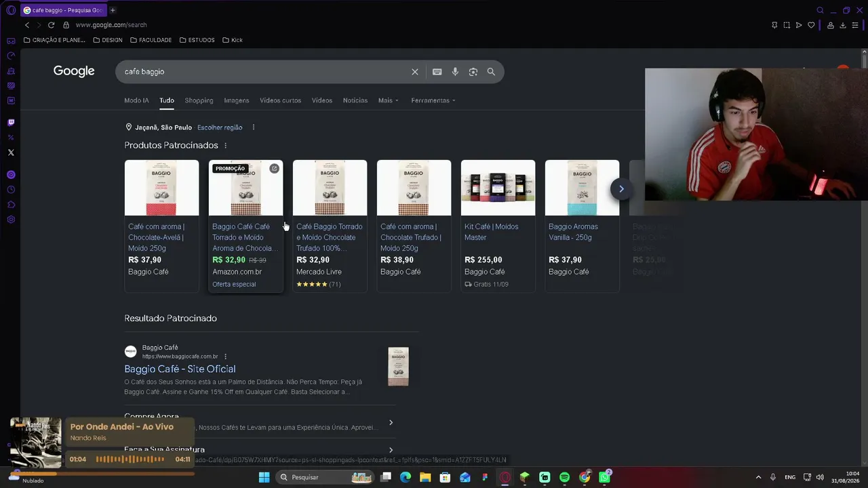Click the pin icon in address bar

click(x=774, y=25)
